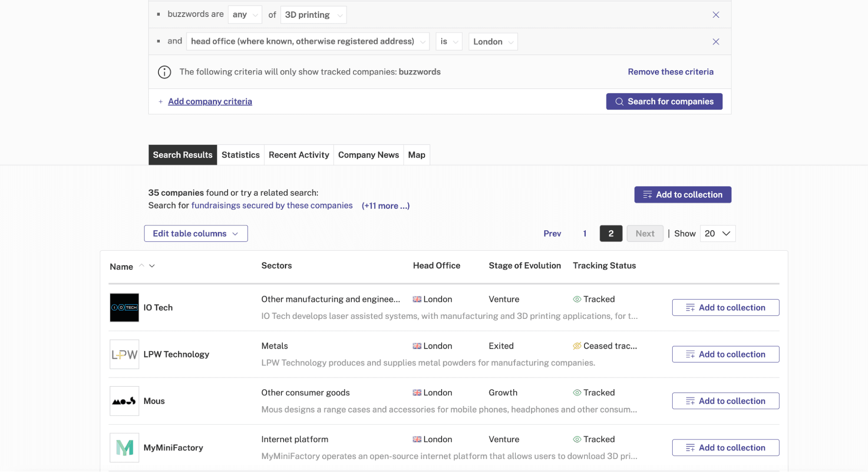The height and width of the screenshot is (472, 868).
Task: Switch to the Statistics tab
Action: 241,155
